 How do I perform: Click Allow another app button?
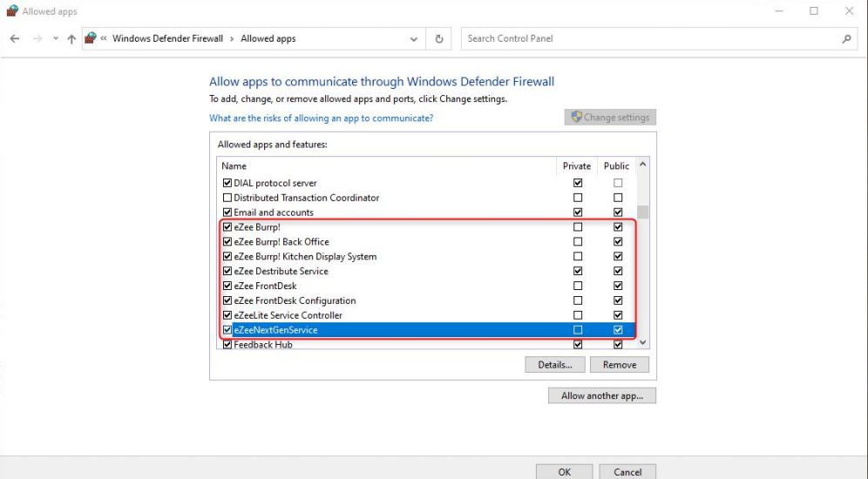602,395
